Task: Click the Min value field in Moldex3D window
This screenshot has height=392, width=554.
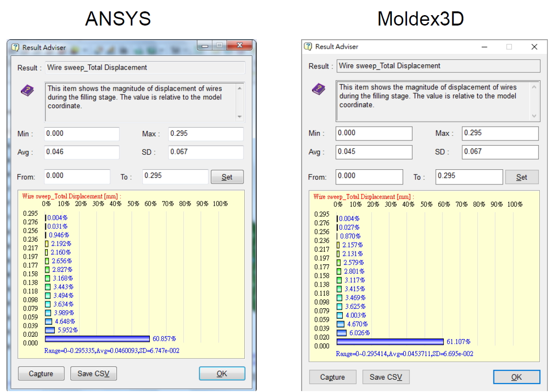Action: coord(374,134)
